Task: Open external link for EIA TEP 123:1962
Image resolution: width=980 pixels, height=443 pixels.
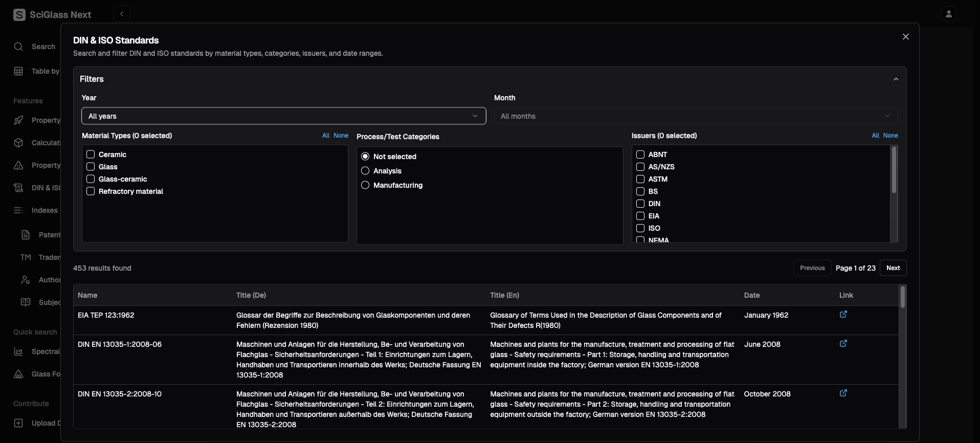Action: point(843,315)
